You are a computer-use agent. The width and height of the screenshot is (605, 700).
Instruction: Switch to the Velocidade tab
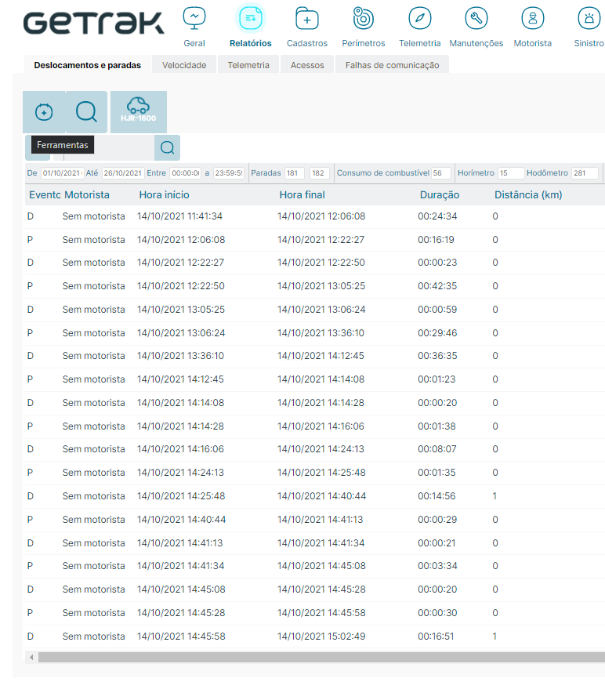tap(184, 65)
